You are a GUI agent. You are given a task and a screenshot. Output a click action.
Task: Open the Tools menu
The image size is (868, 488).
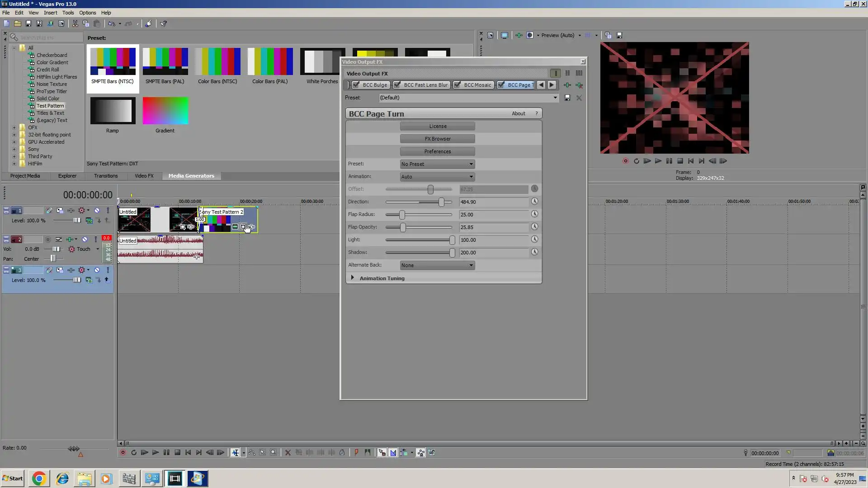(x=68, y=13)
